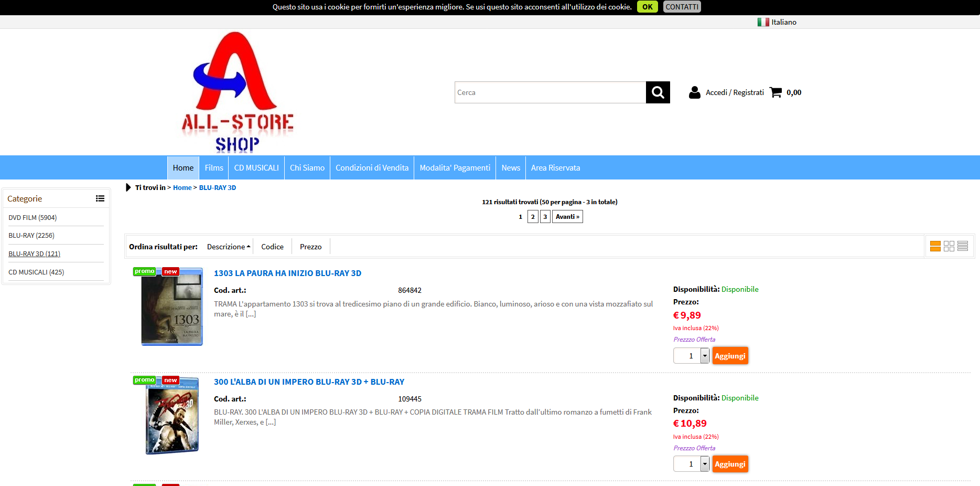Open 1303 La Paura cover thumbnail
The image size is (980, 486).
[172, 307]
